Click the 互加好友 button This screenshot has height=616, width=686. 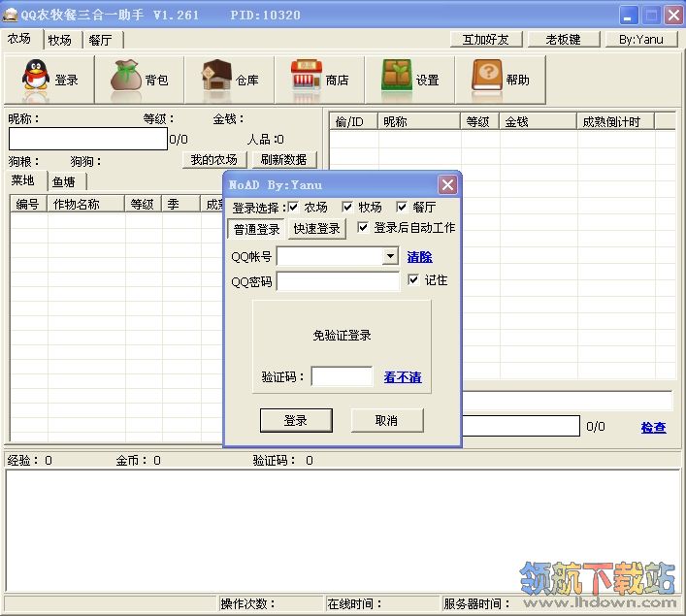pyautogui.click(x=486, y=40)
